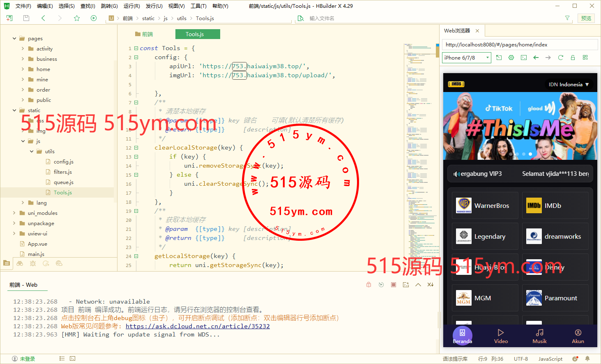
Task: Click the open in external browser icon
Action: pos(499,58)
